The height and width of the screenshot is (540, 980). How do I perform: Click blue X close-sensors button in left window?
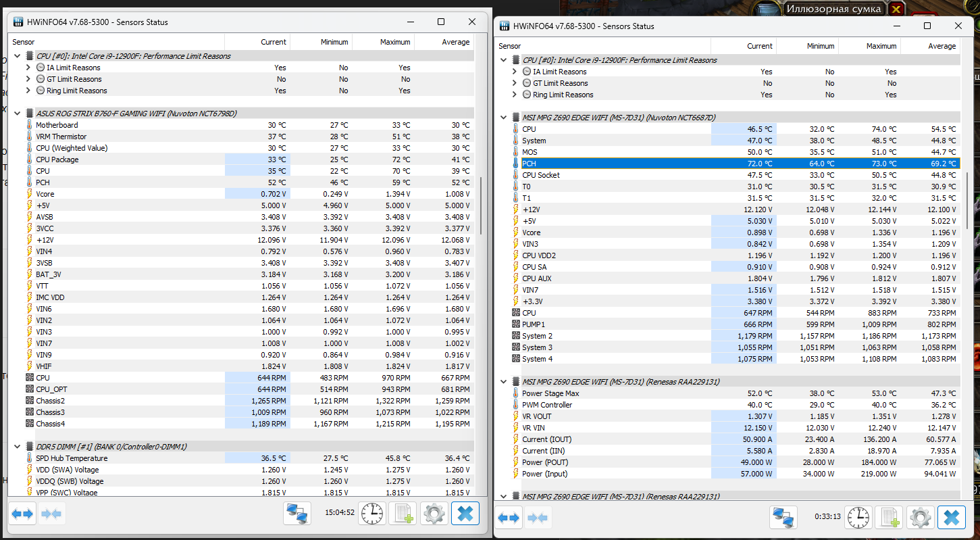465,514
